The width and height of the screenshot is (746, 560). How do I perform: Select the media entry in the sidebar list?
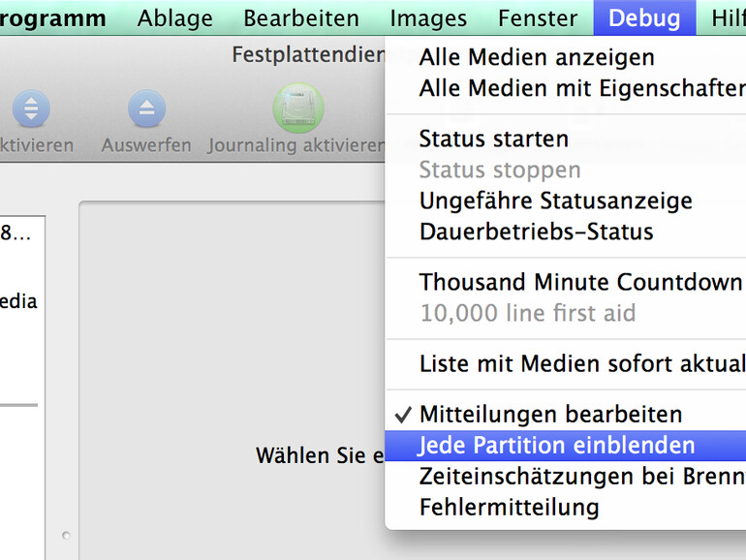17,301
